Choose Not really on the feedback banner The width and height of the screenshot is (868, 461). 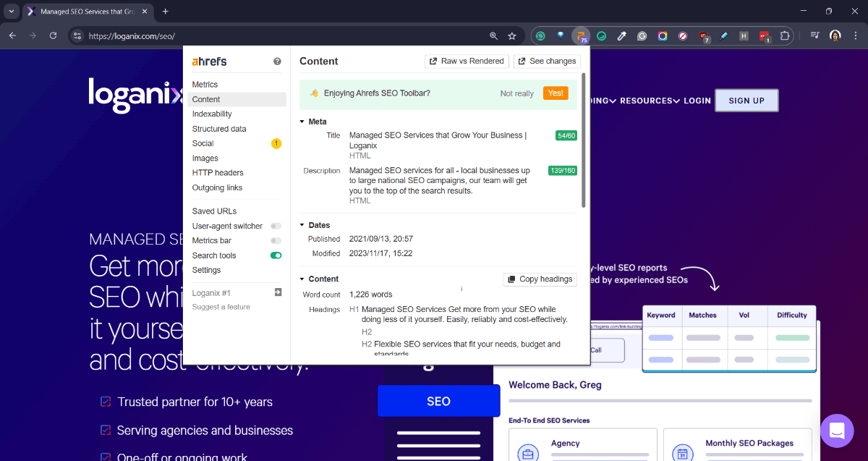pos(517,93)
